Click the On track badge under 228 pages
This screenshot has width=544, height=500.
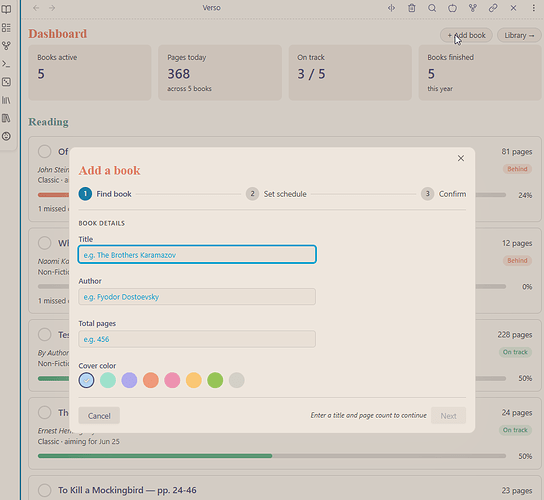(515, 352)
